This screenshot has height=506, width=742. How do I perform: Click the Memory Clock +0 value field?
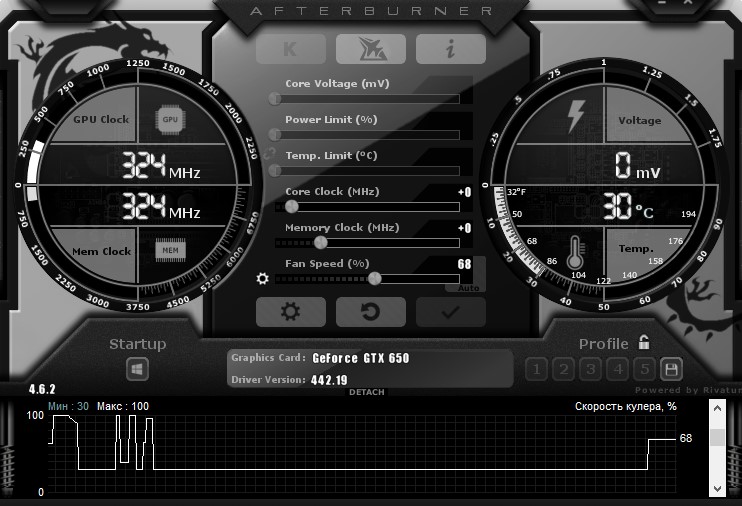[x=464, y=228]
